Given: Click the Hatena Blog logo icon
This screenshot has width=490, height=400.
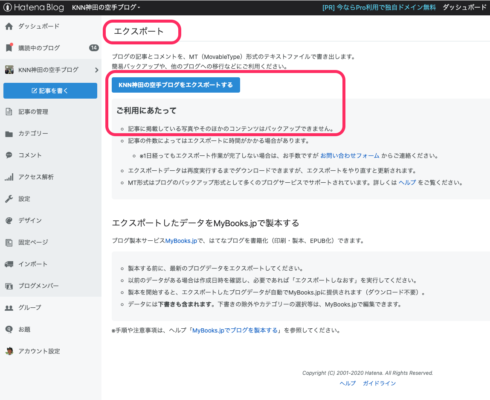Looking at the screenshot, I should pyautogui.click(x=7, y=7).
